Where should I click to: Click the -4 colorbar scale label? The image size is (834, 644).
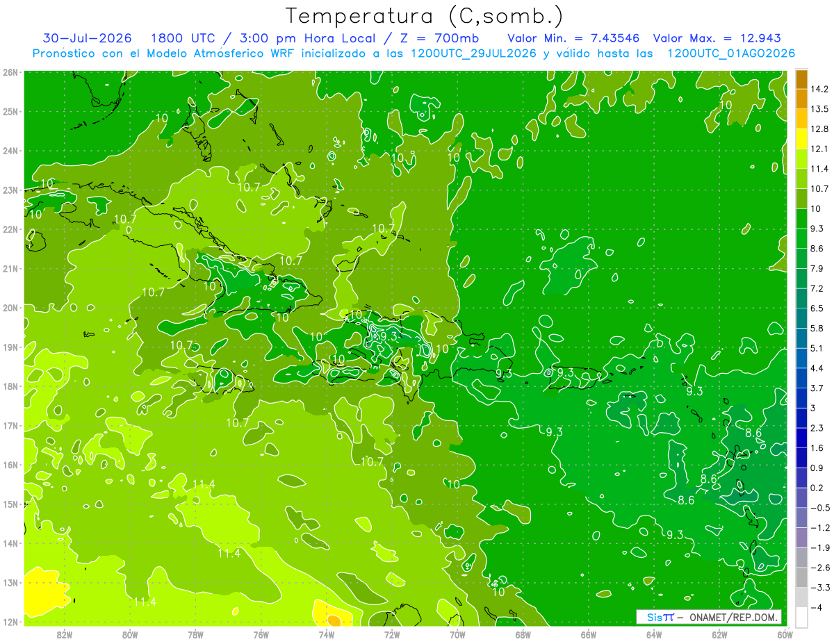(817, 607)
